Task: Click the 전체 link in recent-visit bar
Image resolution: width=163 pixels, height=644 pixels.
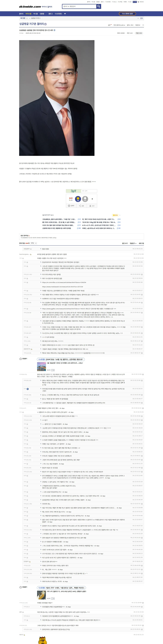Action: point(141,18)
